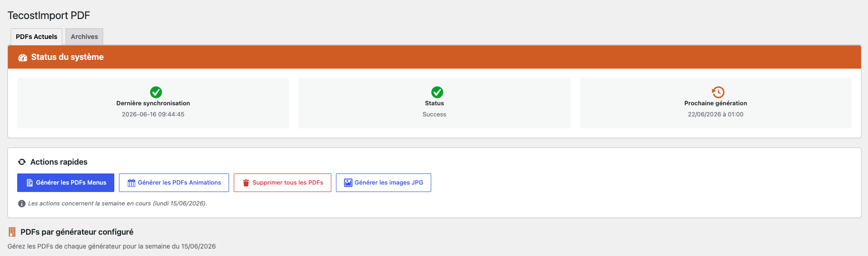Click the green checkmark above Dernière synchronisation
This screenshot has width=868, height=256.
(x=156, y=92)
